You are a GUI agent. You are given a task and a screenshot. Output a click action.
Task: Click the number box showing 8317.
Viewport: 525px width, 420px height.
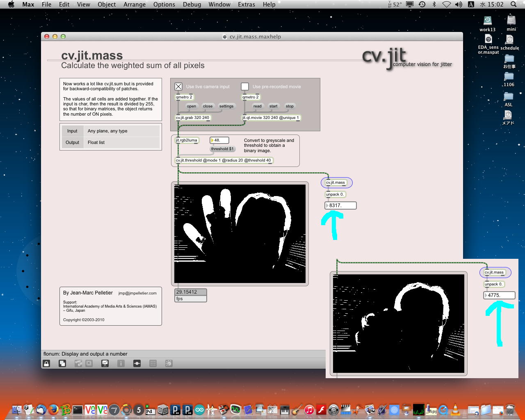[x=341, y=205]
